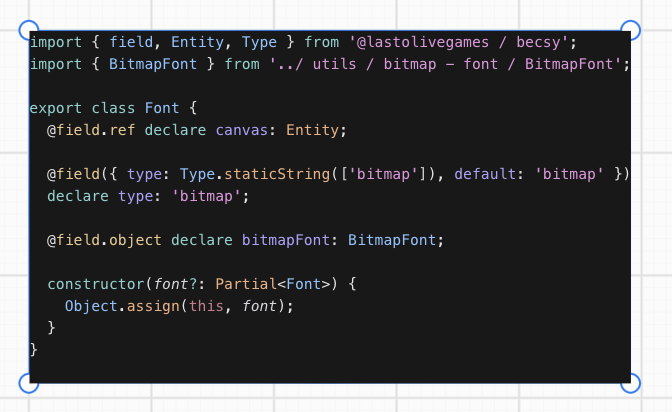Click the '../ utils / bitmap - font / BitmapFont' path

click(445, 64)
